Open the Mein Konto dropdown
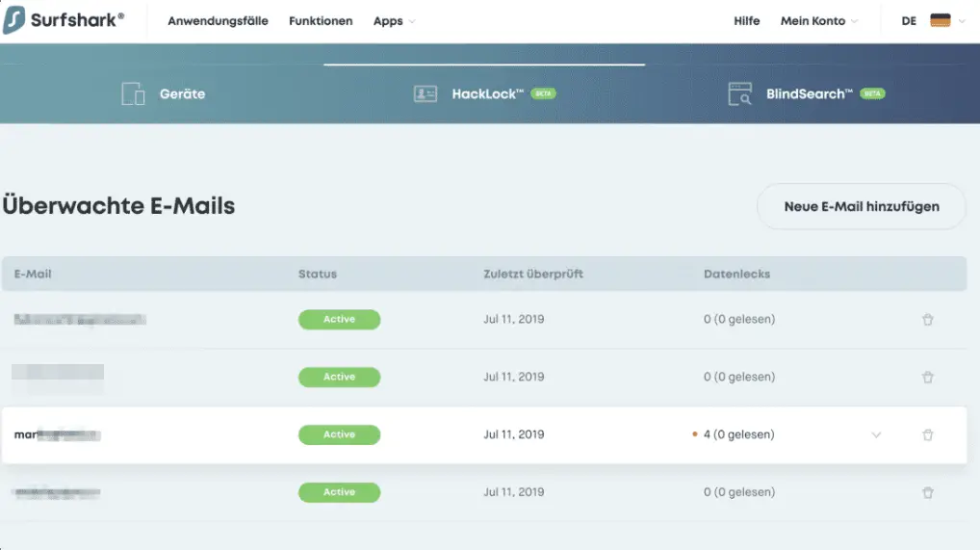Image resolution: width=980 pixels, height=550 pixels. [818, 20]
